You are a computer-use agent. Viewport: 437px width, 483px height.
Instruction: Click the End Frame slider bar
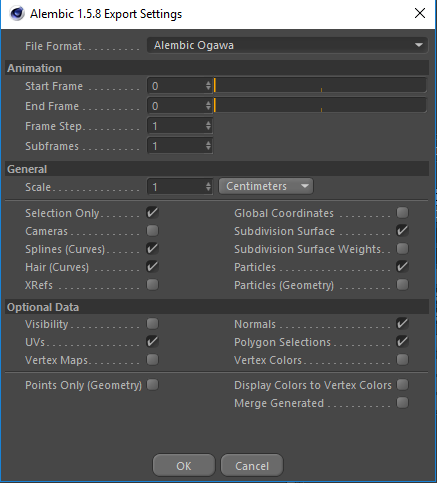pyautogui.click(x=320, y=105)
